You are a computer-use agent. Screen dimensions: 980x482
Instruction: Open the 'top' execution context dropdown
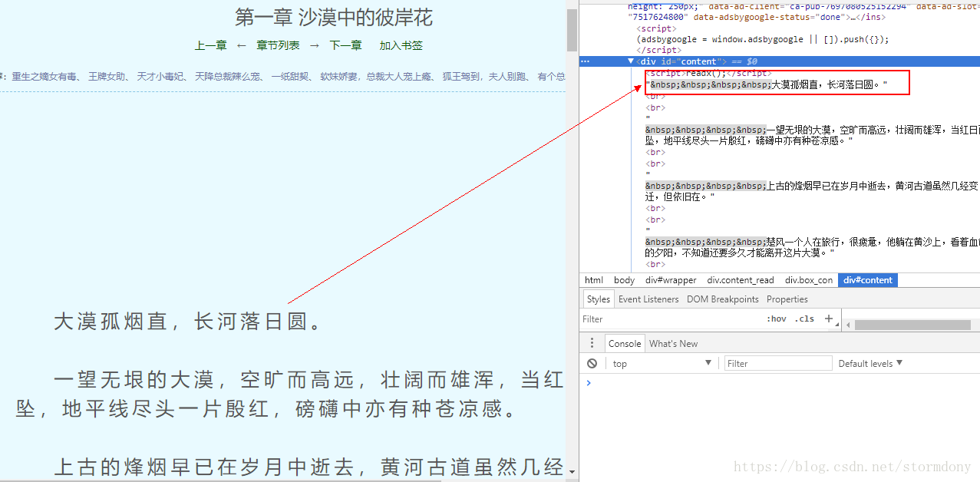[x=662, y=364]
